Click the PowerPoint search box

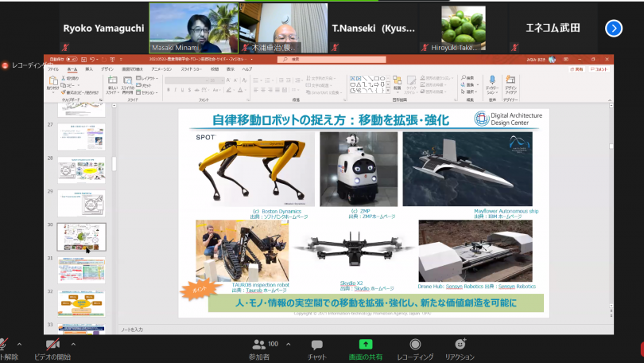click(332, 60)
